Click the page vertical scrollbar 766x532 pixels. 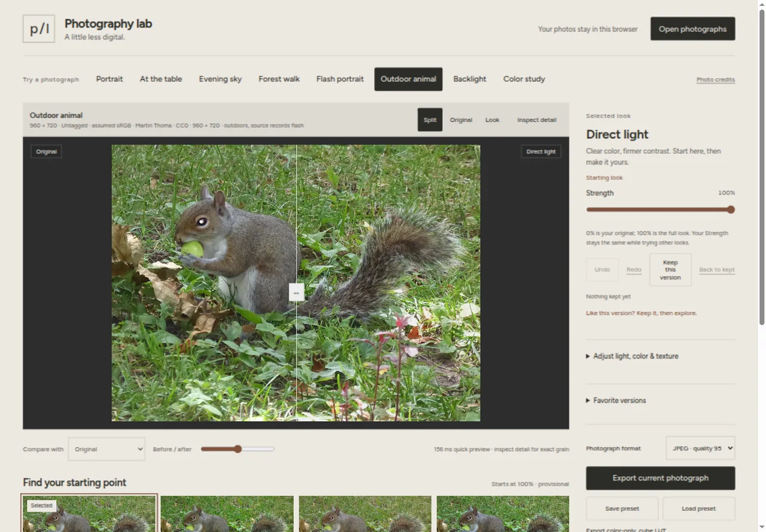click(761, 168)
